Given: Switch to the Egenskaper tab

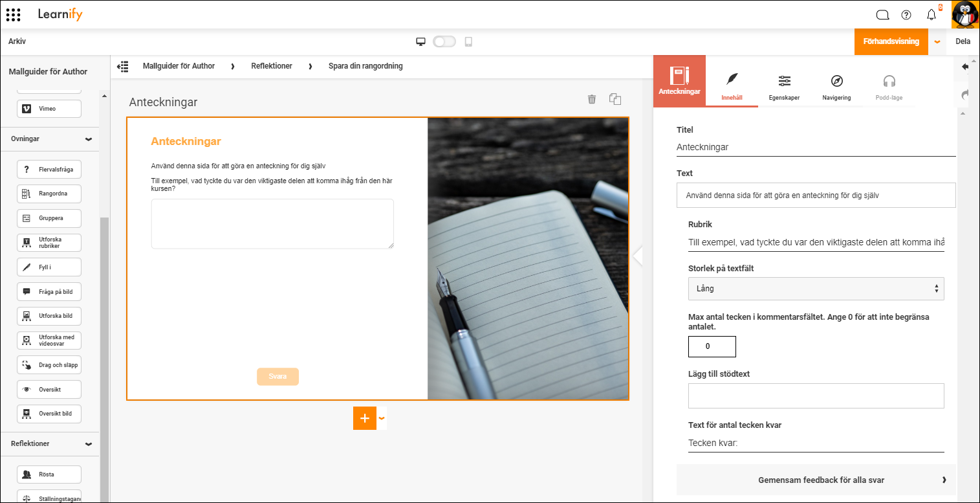Looking at the screenshot, I should pyautogui.click(x=784, y=87).
